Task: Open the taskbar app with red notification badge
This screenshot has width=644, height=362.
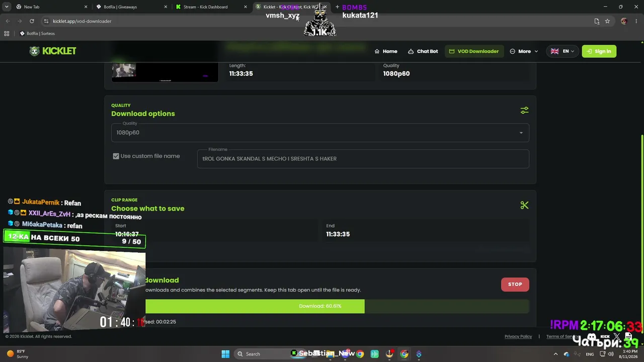Action: click(389, 354)
